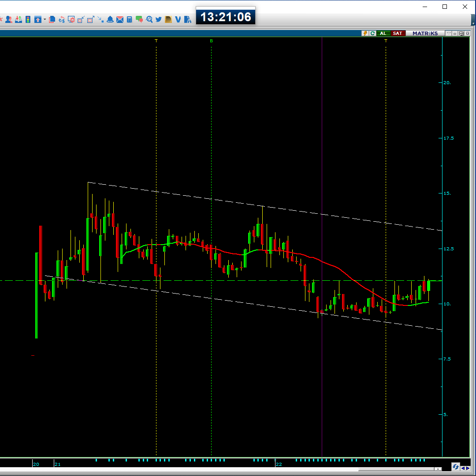Click the blue left navigation arrow
Image resolution: width=476 pixels, height=476 pixels.
(463, 468)
